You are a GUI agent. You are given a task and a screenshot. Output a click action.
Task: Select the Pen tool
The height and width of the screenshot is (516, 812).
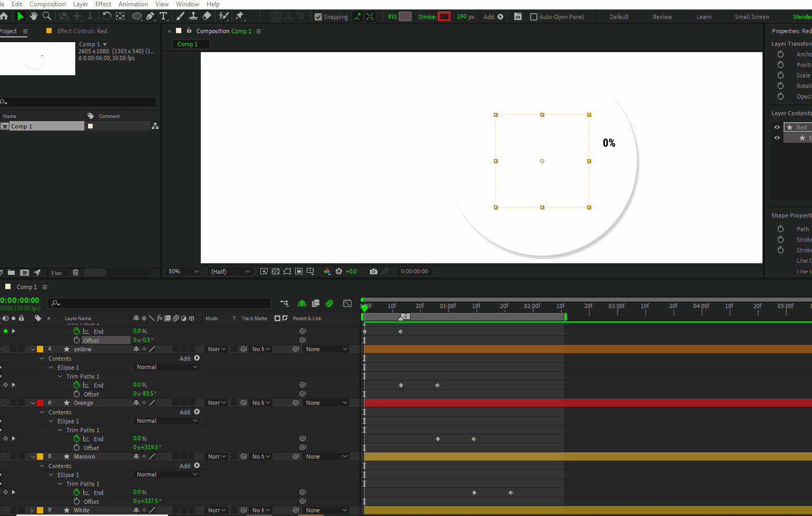click(x=150, y=16)
